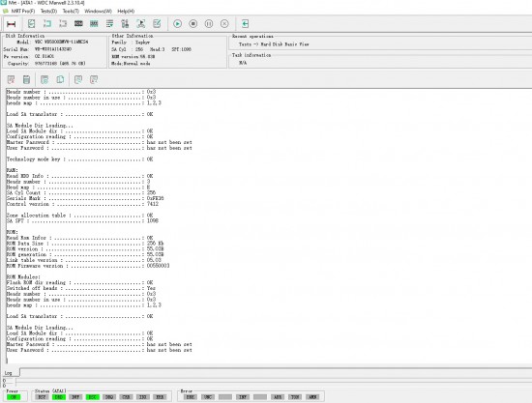
Task: Click the Model value in Disk Information
Action: pos(61,42)
